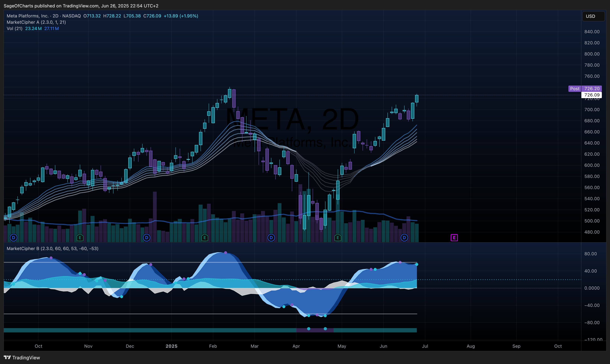Image resolution: width=610 pixels, height=364 pixels.
Task: Click the Post 726.20 price label
Action: point(585,88)
